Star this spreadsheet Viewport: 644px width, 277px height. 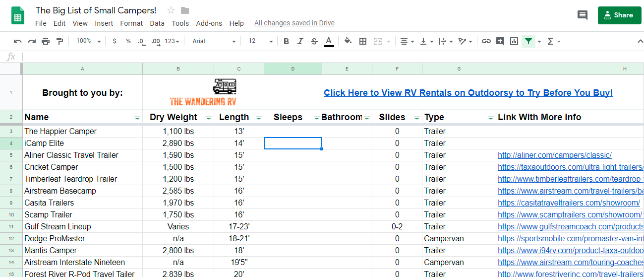pyautogui.click(x=171, y=10)
